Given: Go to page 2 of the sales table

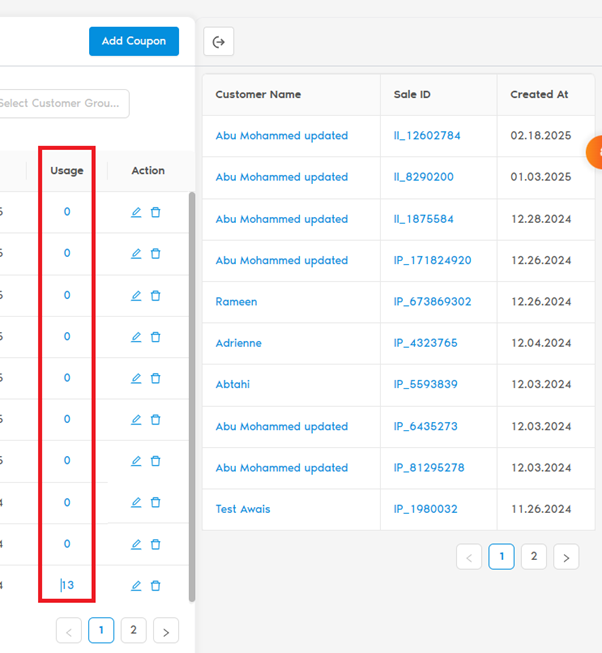Looking at the screenshot, I should click(x=534, y=557).
